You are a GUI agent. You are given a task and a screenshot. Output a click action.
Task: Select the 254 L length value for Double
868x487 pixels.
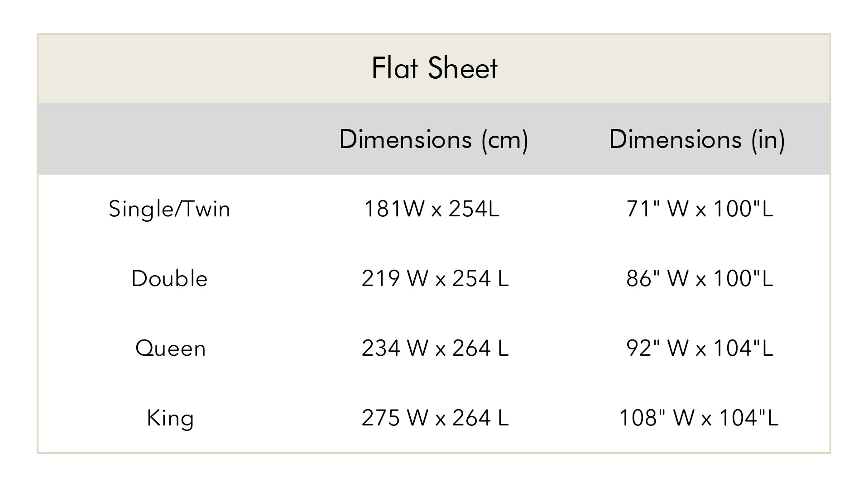point(480,278)
